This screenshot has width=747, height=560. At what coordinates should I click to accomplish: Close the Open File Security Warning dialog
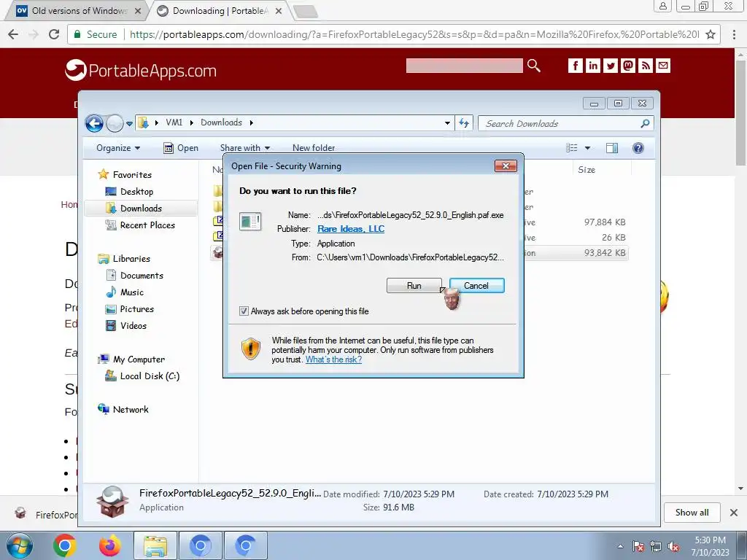(x=506, y=166)
